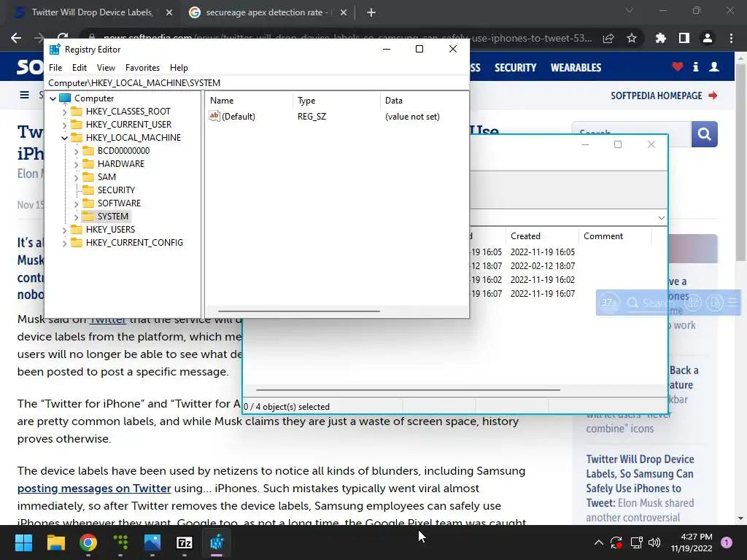
Task: Select the HKEY_CLASSES_ROOT folder icon
Action: (x=77, y=112)
